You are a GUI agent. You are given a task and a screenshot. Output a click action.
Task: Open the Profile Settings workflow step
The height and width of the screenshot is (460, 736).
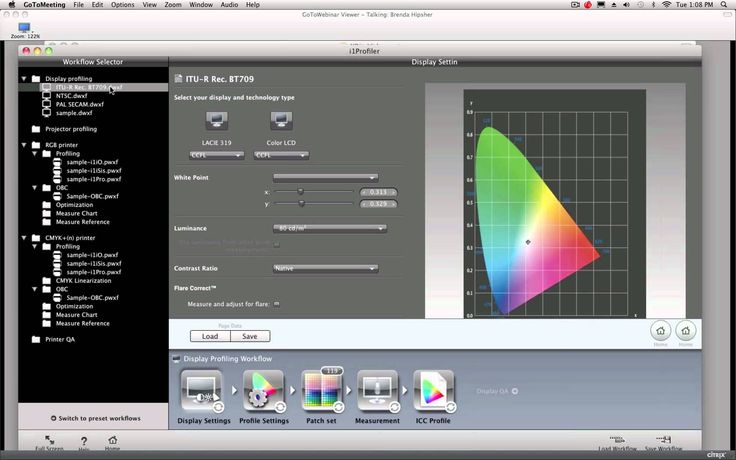click(263, 391)
